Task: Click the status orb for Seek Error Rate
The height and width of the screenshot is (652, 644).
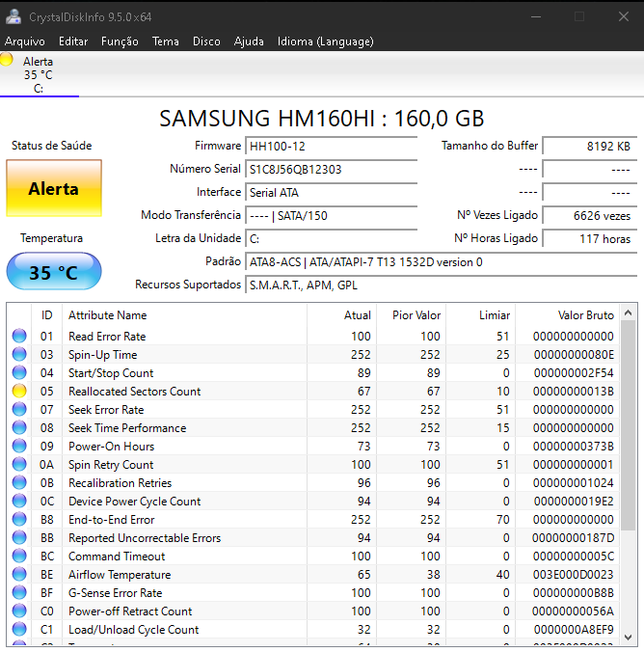Action: pyautogui.click(x=19, y=409)
